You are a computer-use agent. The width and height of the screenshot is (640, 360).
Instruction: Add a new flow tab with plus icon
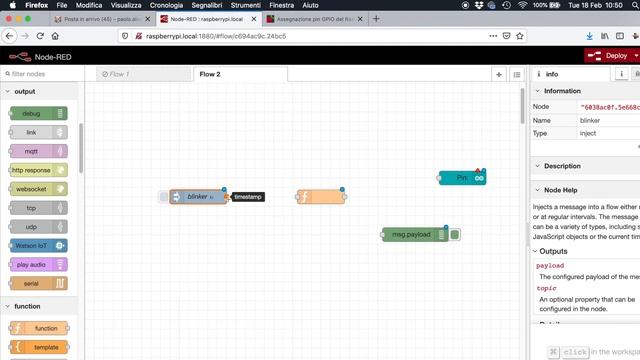click(499, 75)
